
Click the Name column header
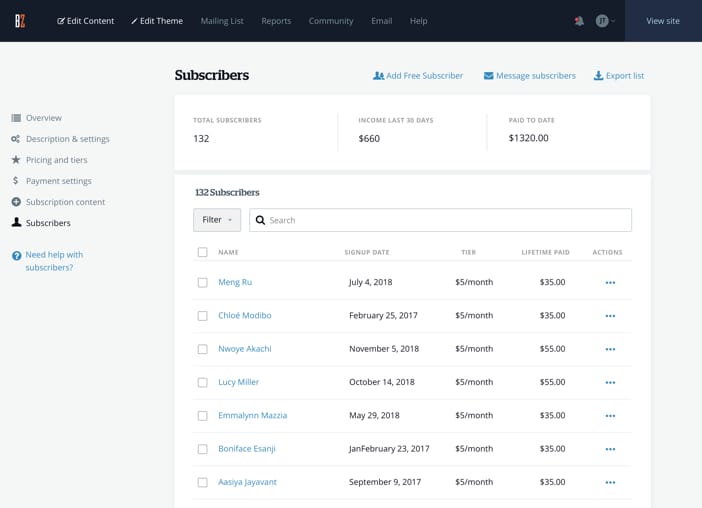coord(228,252)
